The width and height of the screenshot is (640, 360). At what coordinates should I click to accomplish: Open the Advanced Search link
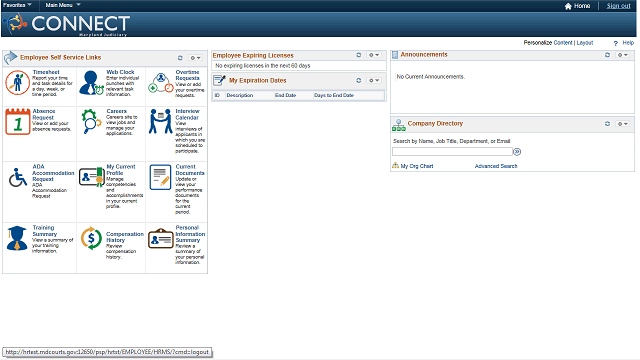coord(496,166)
